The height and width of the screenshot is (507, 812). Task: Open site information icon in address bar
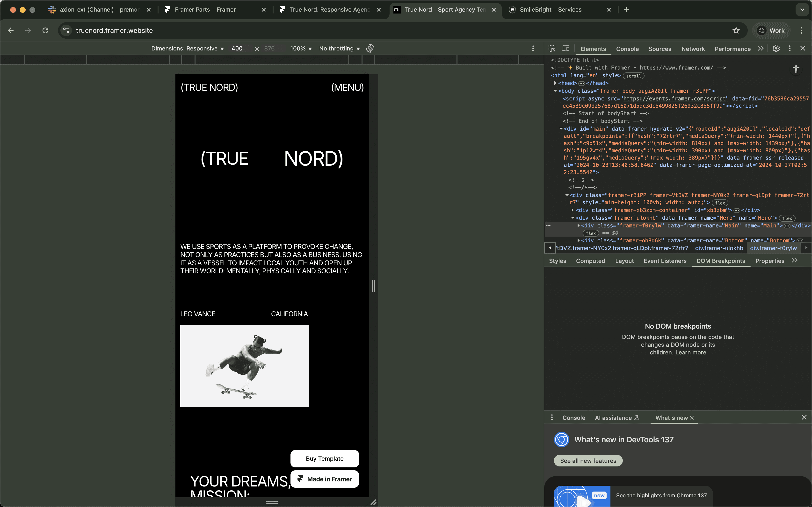pos(66,30)
